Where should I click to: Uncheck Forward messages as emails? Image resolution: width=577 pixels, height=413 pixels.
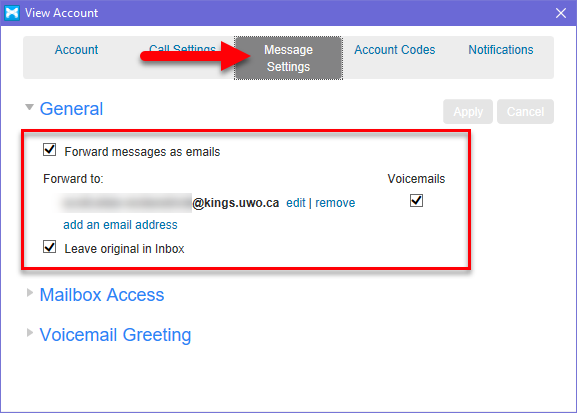pos(49,150)
